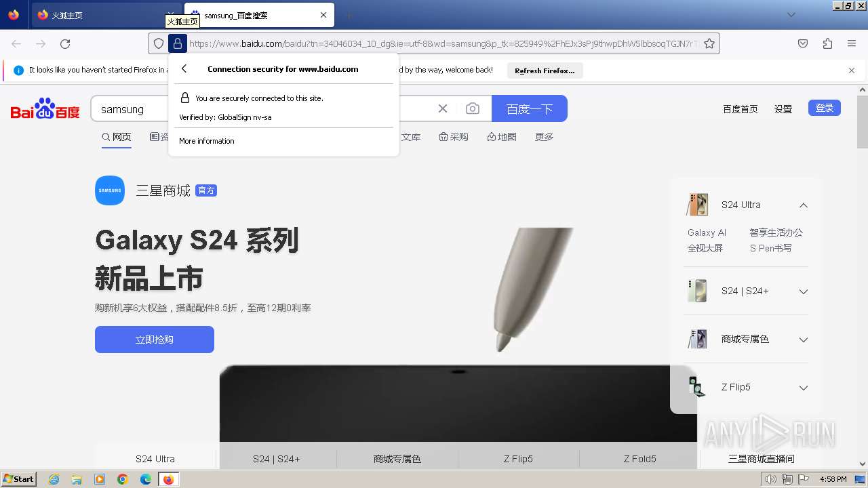
Task: Clear the Baidu search box text
Action: (443, 108)
